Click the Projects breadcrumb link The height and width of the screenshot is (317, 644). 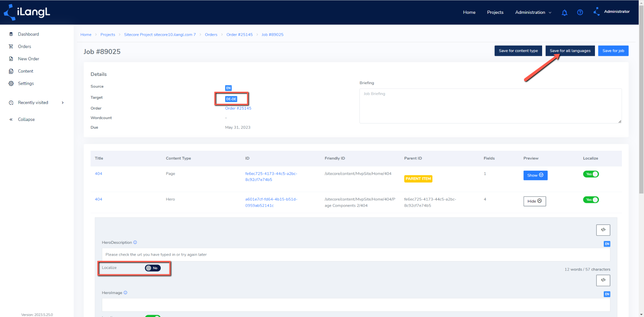tap(108, 35)
